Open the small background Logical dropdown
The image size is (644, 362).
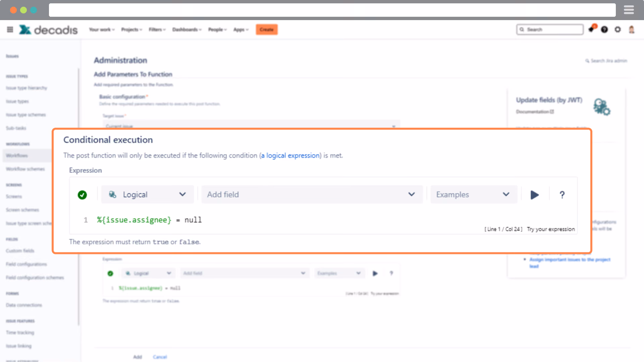coord(149,273)
